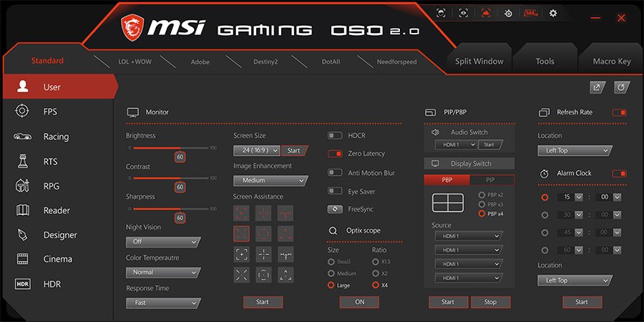Click the Sharpness slider handle at 60
This screenshot has height=322, width=644.
(180, 218)
